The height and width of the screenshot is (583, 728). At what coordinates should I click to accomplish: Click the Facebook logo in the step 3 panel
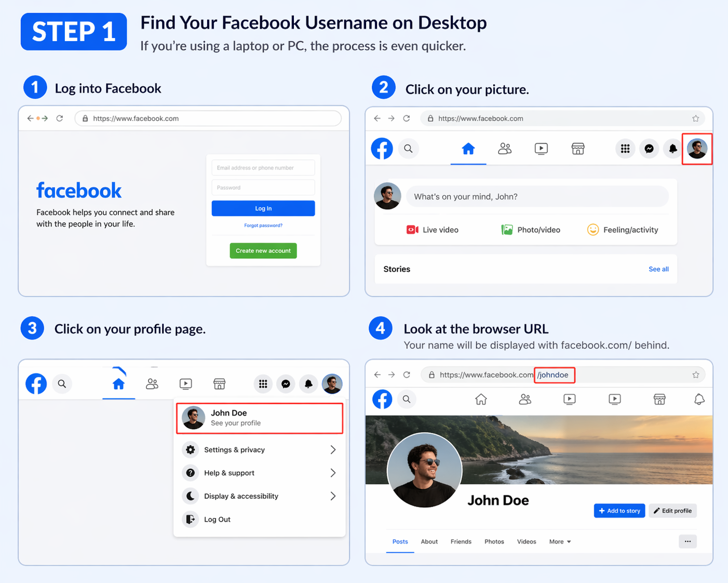coord(36,384)
